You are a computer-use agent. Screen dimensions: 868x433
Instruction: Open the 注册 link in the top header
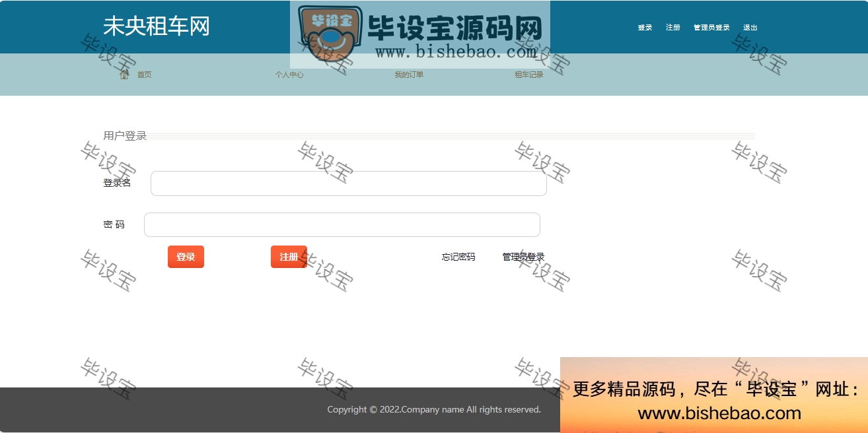[673, 28]
